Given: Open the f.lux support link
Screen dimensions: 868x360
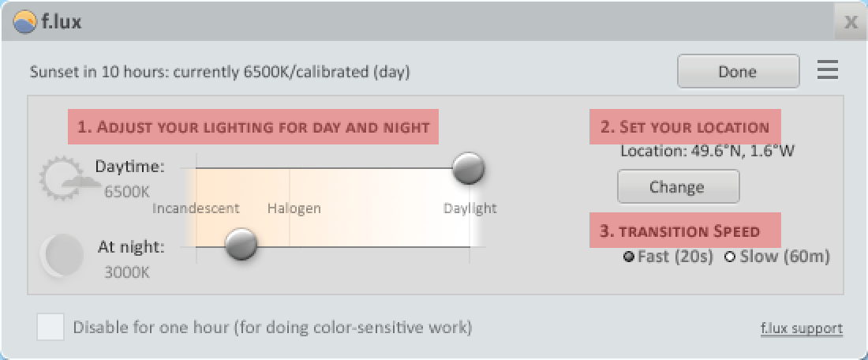Looking at the screenshot, I should [x=802, y=328].
